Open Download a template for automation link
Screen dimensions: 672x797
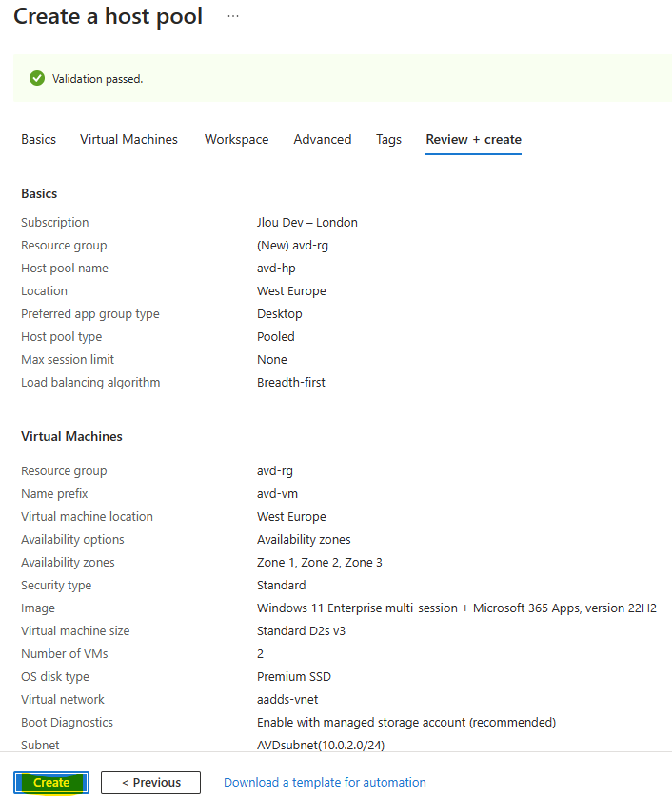pyautogui.click(x=325, y=783)
